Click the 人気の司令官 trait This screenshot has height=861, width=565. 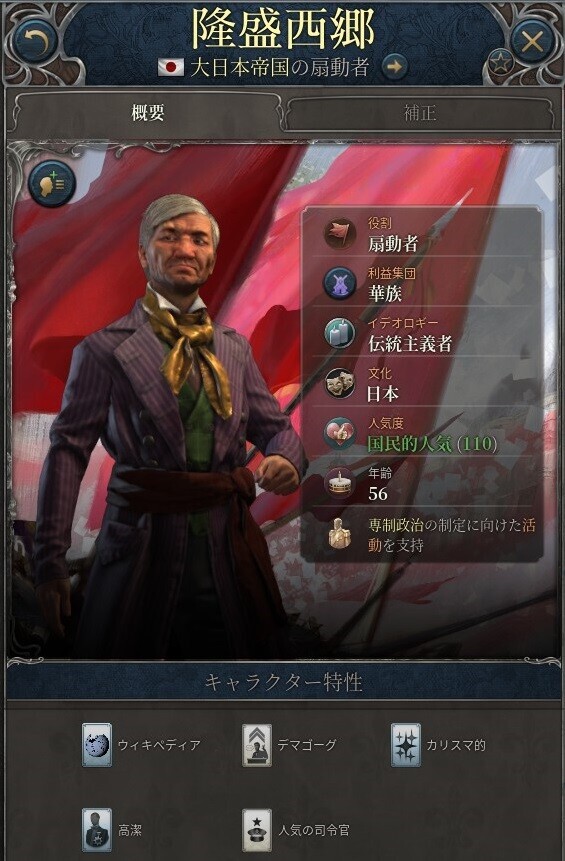click(297, 830)
